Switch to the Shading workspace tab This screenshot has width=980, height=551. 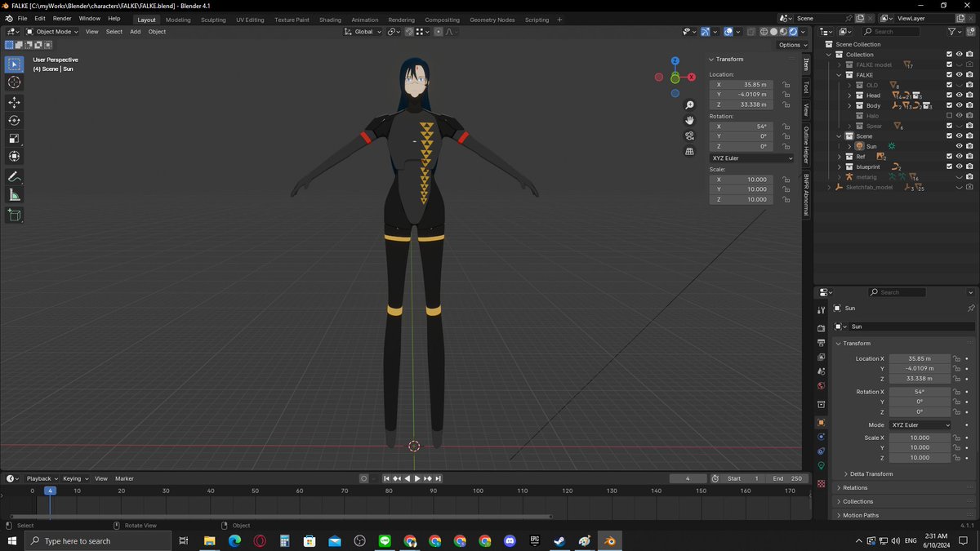(x=330, y=20)
